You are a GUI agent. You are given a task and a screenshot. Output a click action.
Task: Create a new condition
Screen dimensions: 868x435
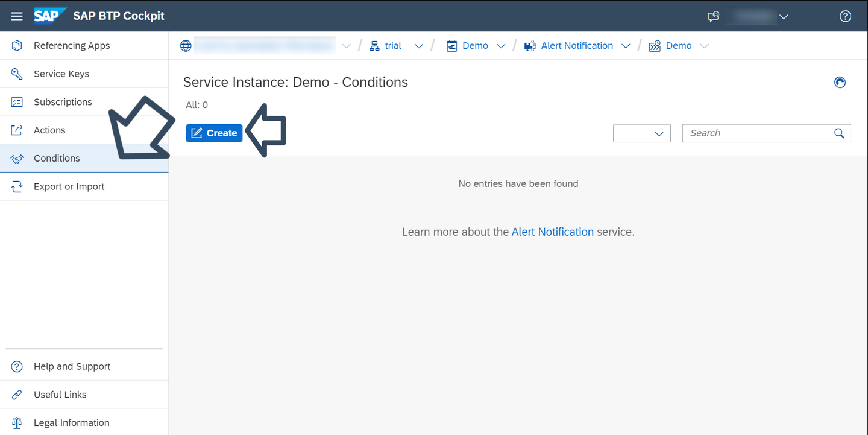click(x=214, y=133)
